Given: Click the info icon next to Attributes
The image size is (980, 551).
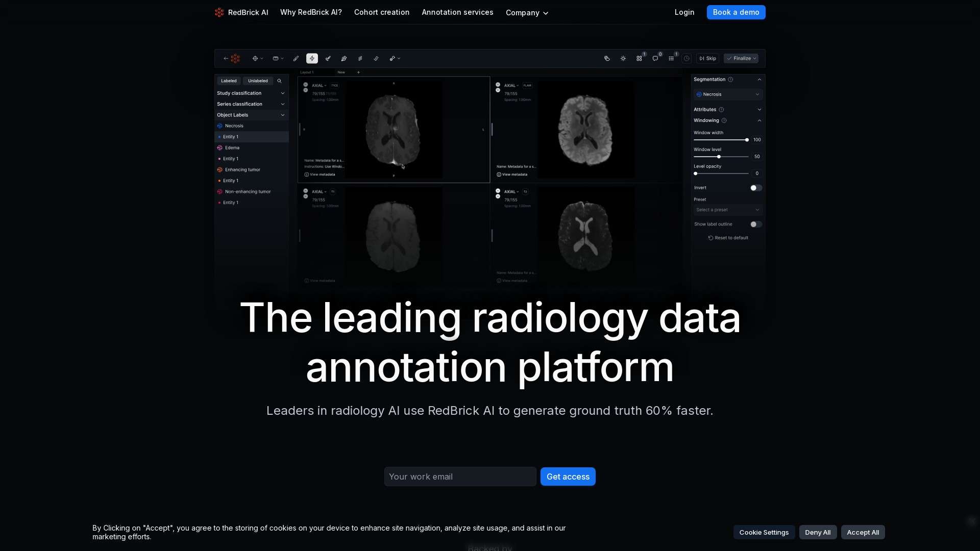Looking at the screenshot, I should [721, 110].
